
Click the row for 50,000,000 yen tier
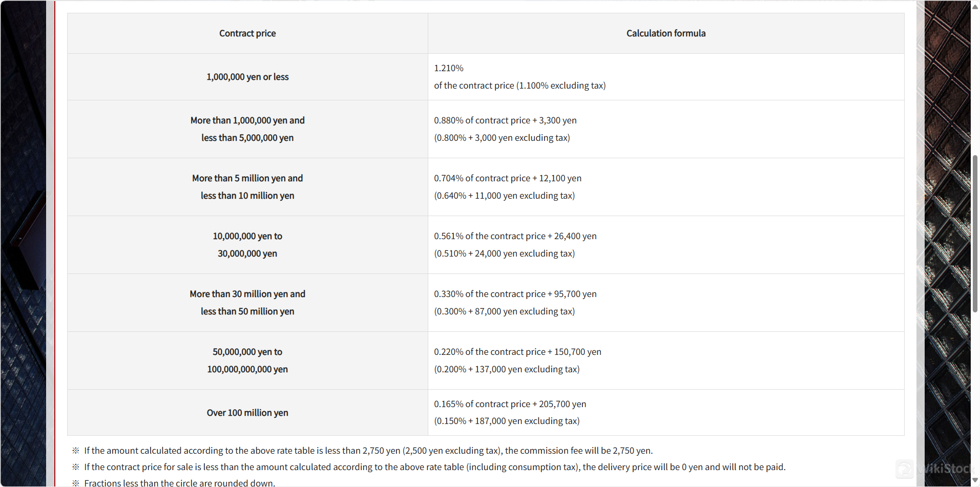click(x=247, y=360)
